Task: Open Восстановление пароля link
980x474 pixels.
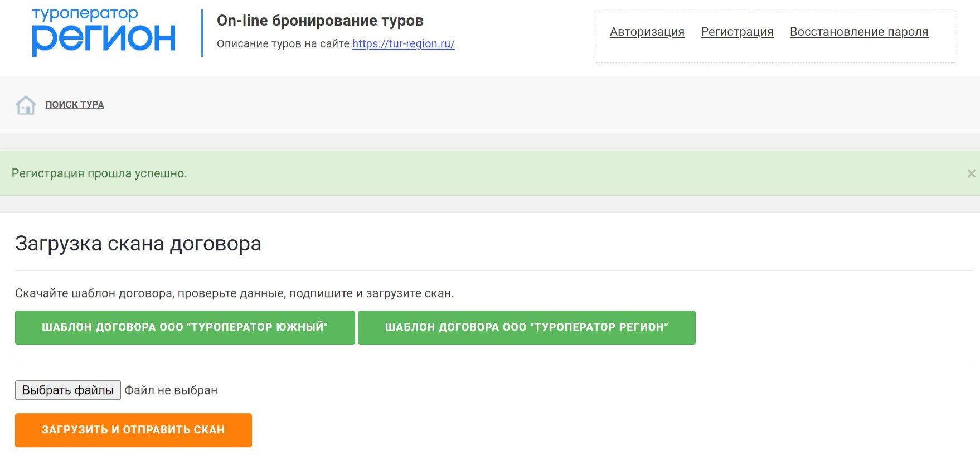Action: (858, 32)
